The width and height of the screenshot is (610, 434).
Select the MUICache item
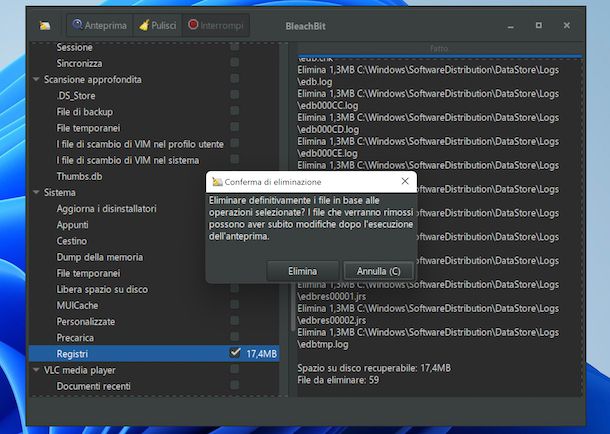tap(77, 306)
